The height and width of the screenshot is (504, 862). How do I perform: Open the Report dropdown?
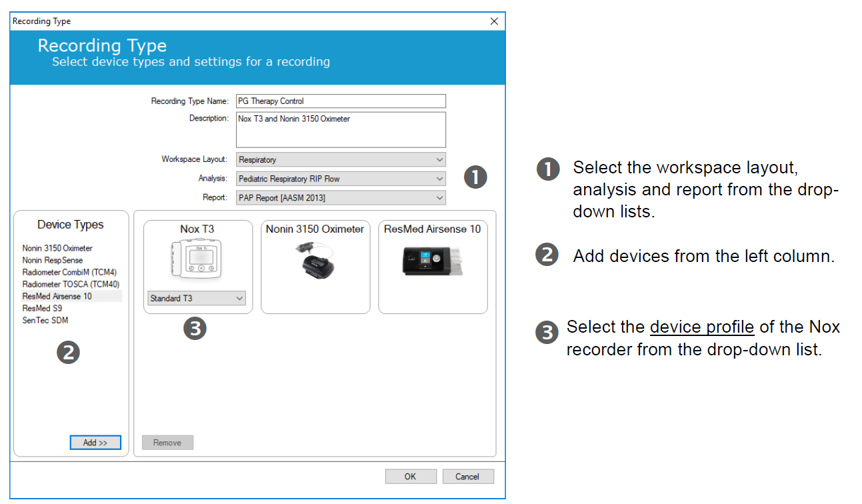341,197
